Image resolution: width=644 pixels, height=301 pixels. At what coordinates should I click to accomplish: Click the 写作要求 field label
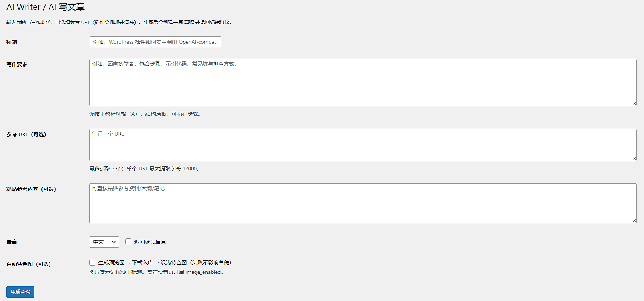17,64
